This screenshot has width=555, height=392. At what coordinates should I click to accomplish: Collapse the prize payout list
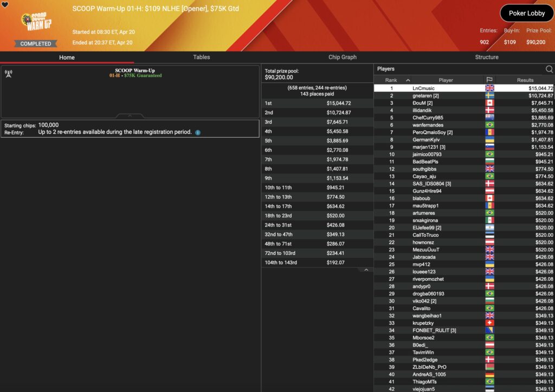click(366, 270)
